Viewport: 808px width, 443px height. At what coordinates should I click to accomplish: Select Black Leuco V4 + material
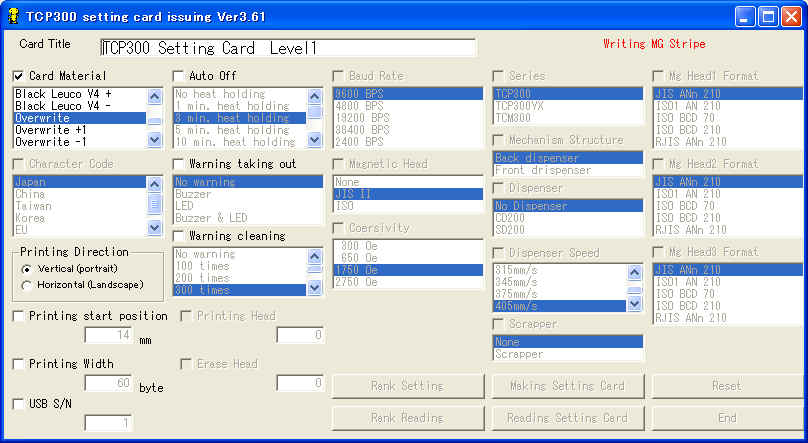pos(80,94)
